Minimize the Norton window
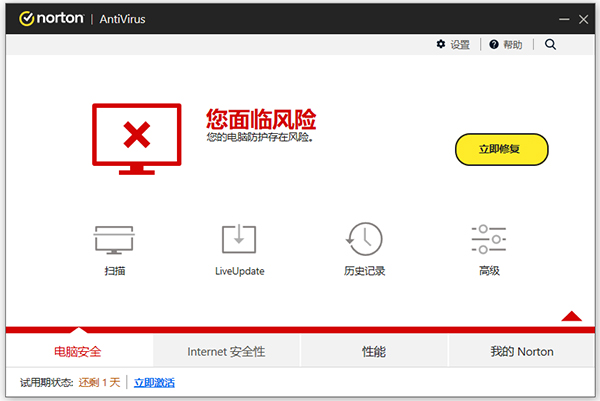 (x=564, y=19)
